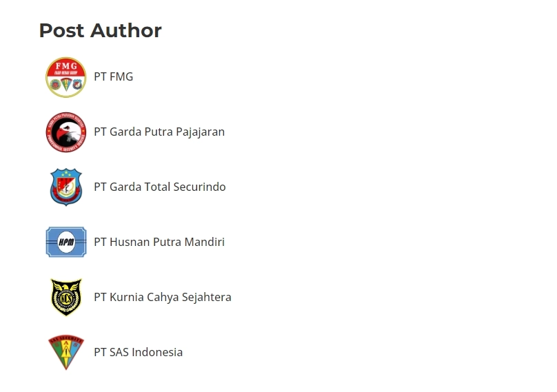Open the PT Garda Total Securindo link
This screenshot has height=392, width=557.
[x=160, y=187]
